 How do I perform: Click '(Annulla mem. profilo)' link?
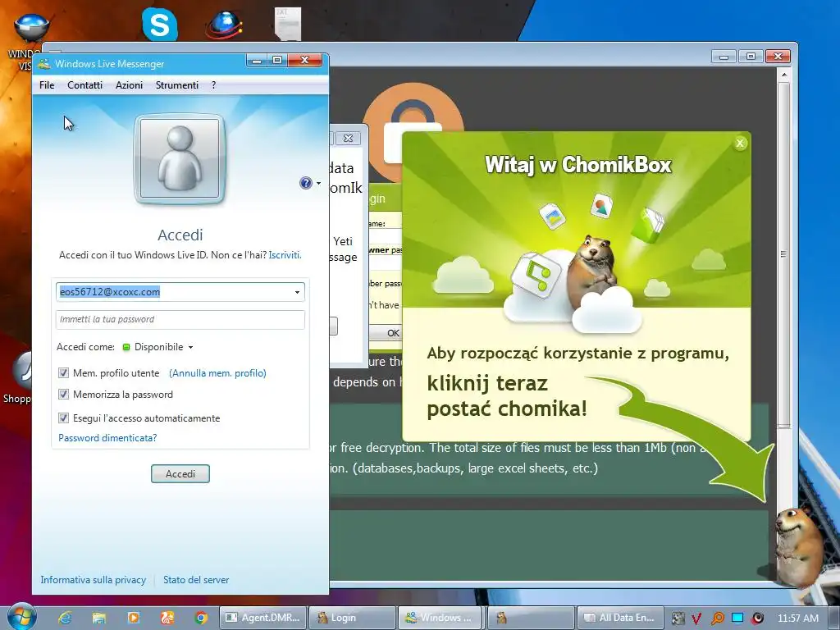(x=217, y=373)
